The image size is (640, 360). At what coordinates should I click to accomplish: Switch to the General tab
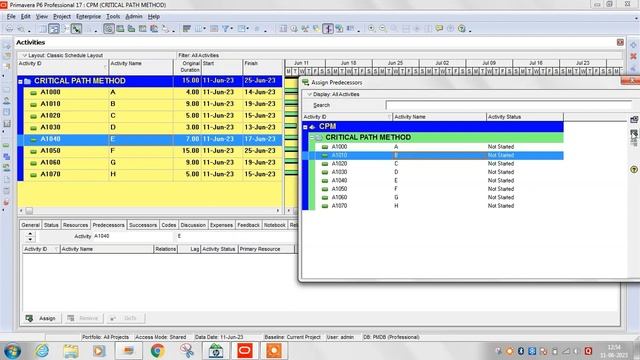pos(30,225)
